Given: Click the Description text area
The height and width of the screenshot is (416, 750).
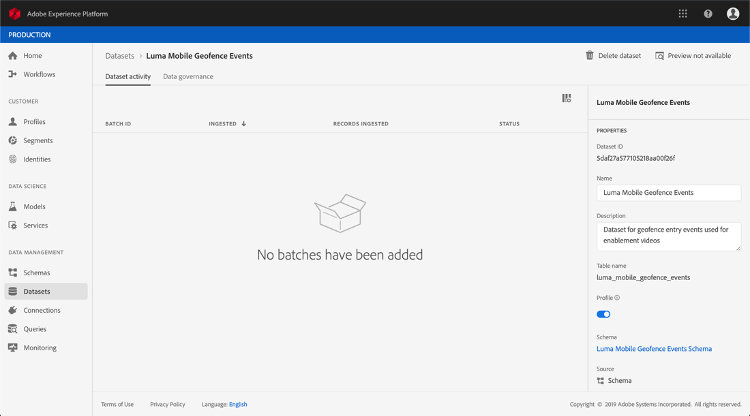Looking at the screenshot, I should click(669, 236).
